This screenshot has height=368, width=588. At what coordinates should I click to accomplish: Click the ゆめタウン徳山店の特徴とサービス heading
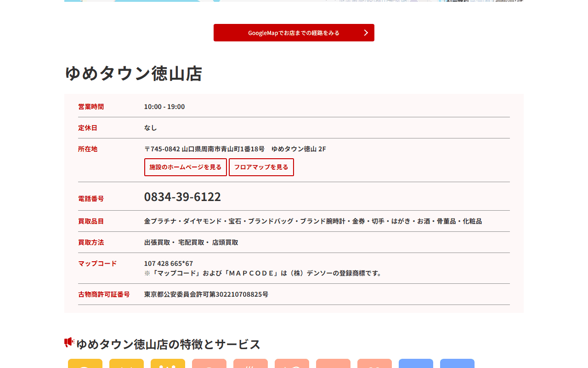click(x=169, y=344)
